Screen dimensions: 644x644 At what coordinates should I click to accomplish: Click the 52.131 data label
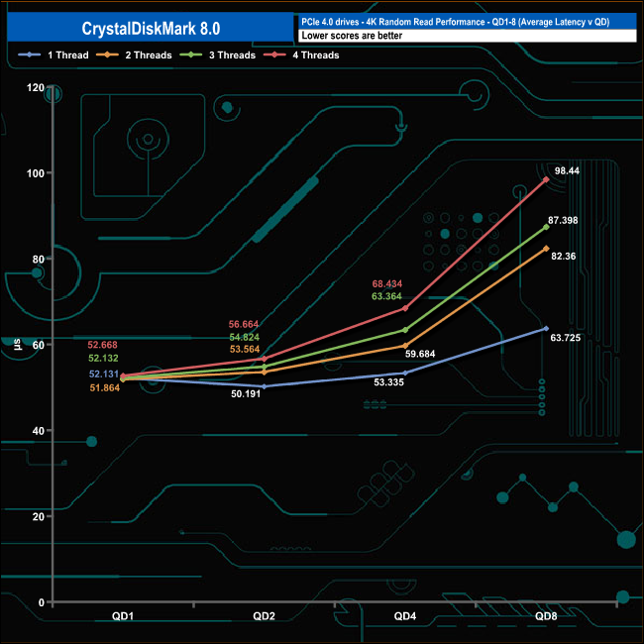coord(103,375)
